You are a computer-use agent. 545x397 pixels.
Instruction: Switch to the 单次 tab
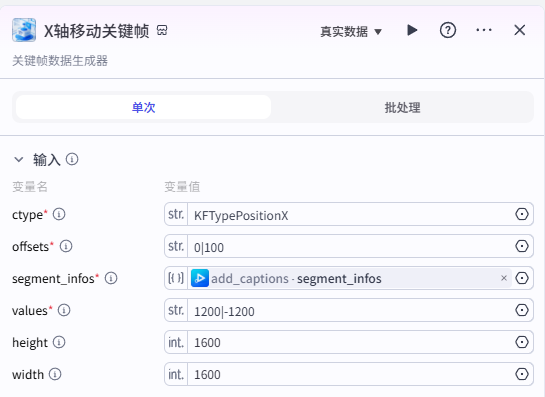point(144,107)
